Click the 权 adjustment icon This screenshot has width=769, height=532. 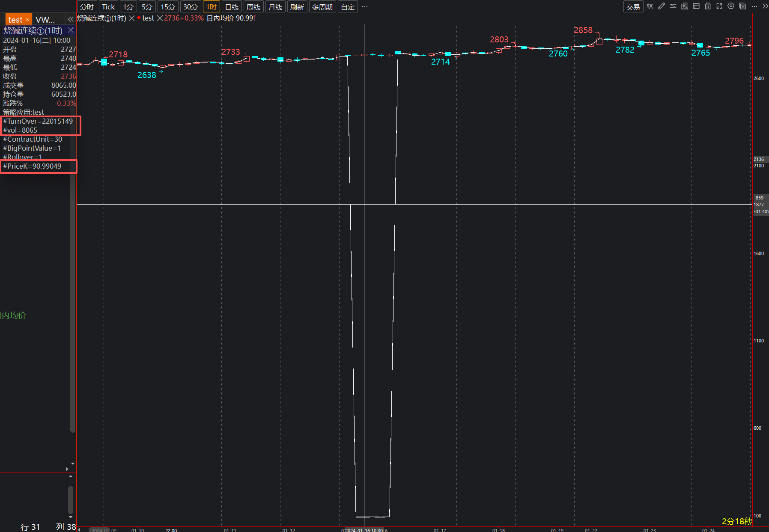tap(650, 6)
